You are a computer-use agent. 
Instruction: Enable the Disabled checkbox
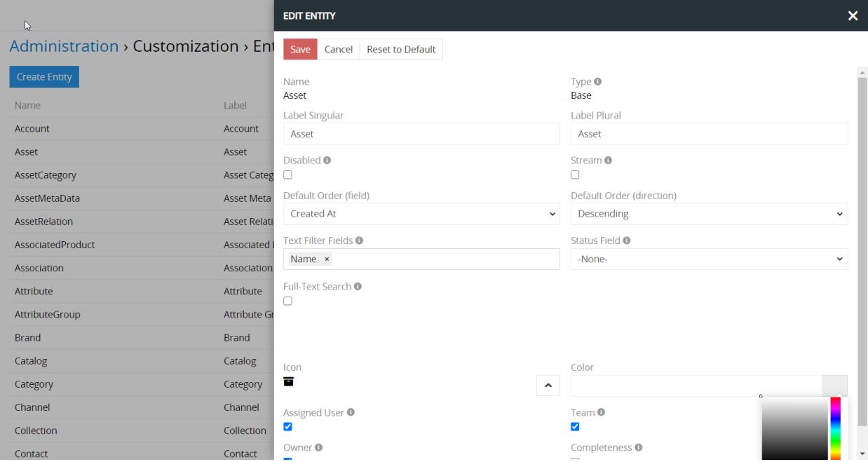click(287, 175)
